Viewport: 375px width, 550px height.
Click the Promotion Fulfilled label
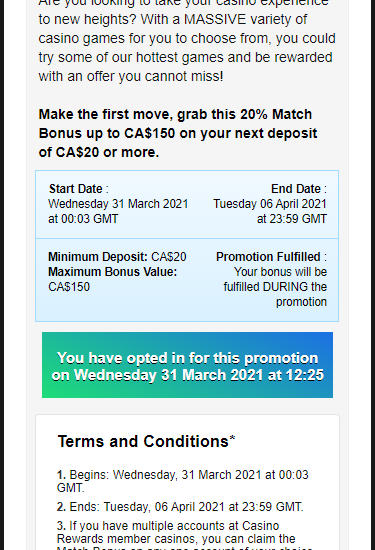[x=268, y=257]
